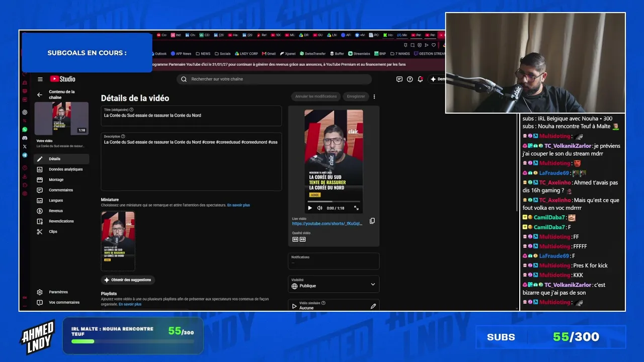Open the Gmail bookmark
Screen dimensions: 644x362
click(269, 54)
